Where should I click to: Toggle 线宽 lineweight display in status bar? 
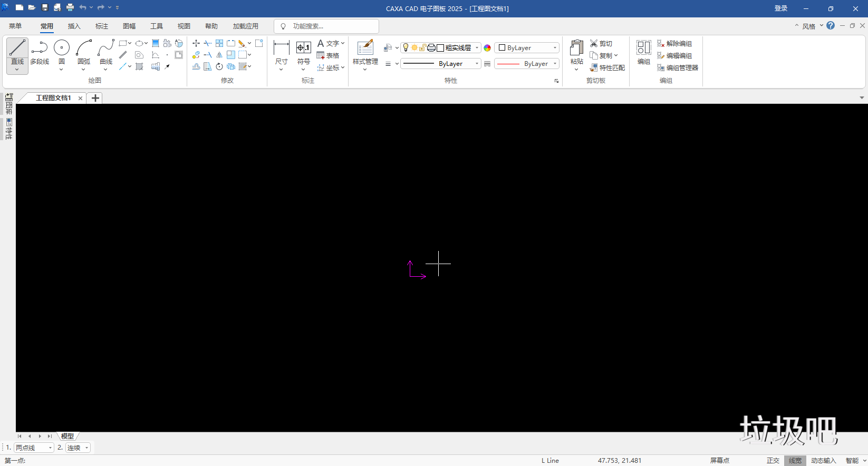[x=795, y=460]
